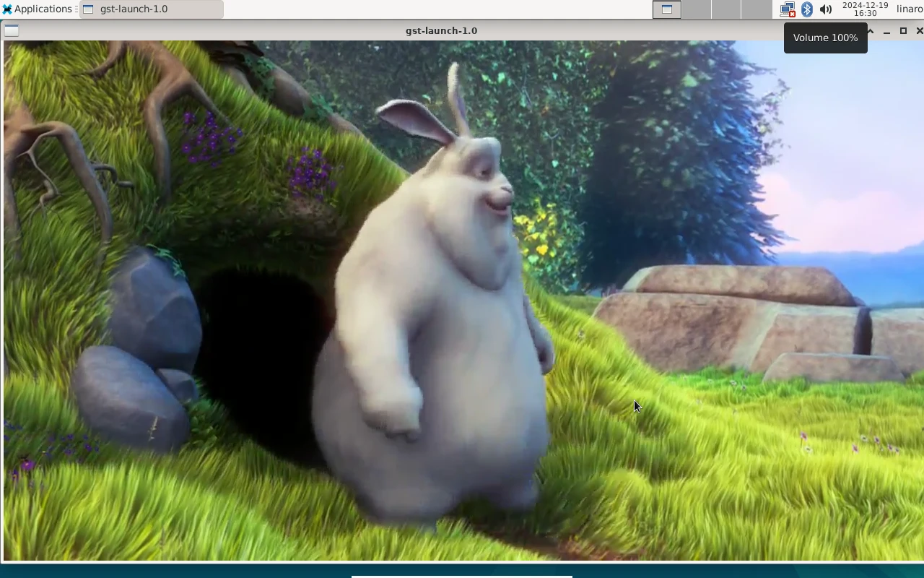924x578 pixels.
Task: Switch to the first workspace
Action: click(x=667, y=9)
